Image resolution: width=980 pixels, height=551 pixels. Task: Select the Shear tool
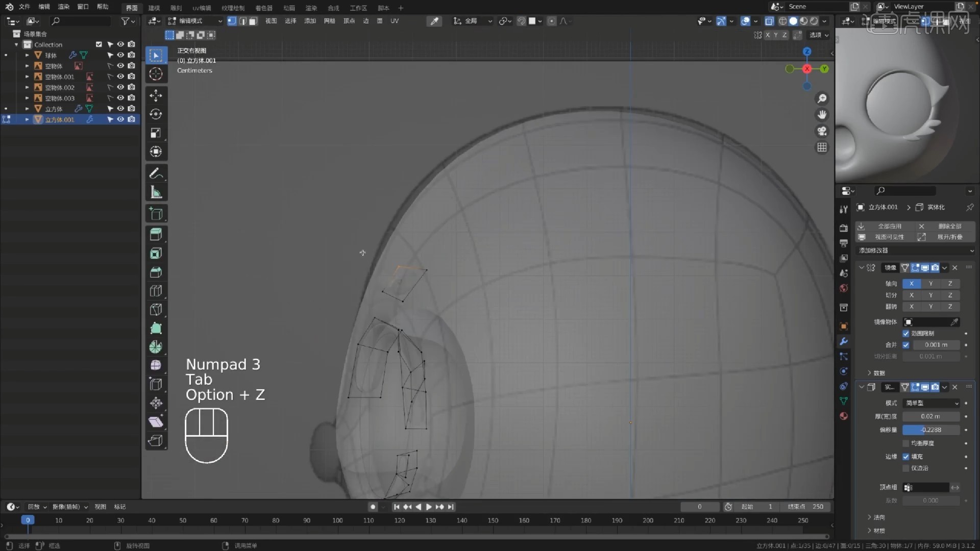156,422
